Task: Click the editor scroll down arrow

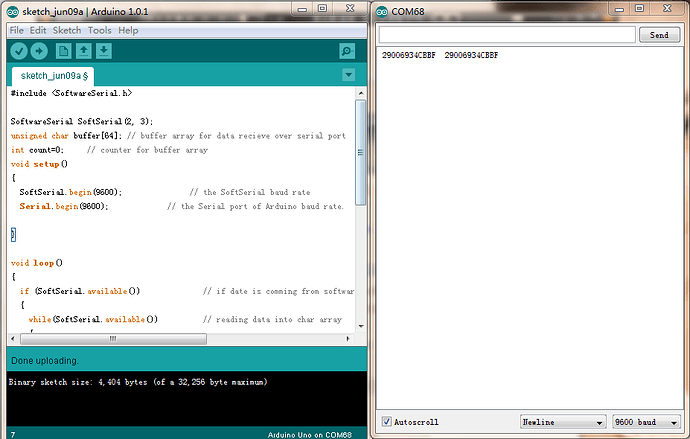Action: point(361,326)
